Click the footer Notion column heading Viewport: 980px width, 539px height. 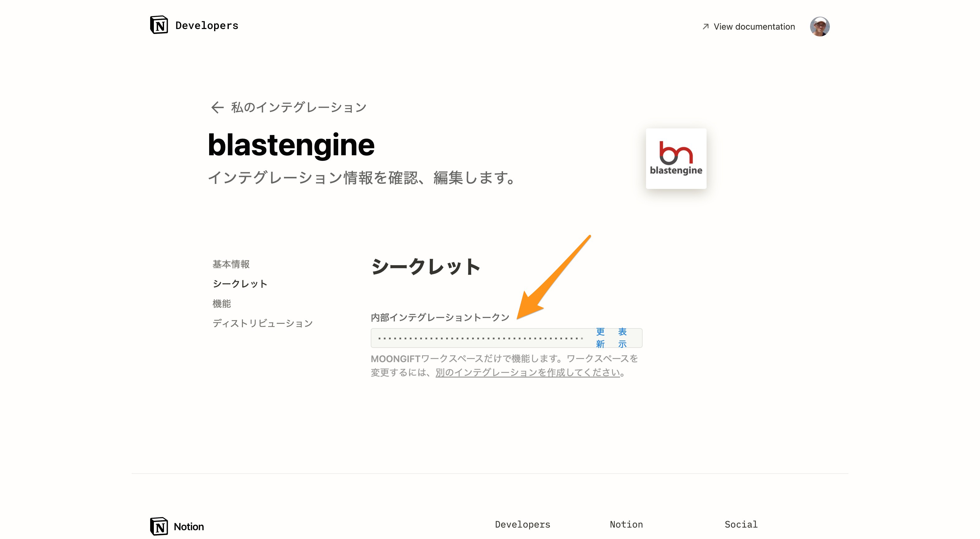(626, 524)
